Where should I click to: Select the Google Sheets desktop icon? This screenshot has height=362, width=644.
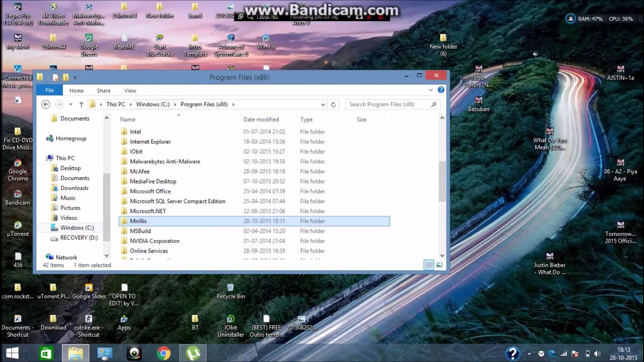coord(89,45)
